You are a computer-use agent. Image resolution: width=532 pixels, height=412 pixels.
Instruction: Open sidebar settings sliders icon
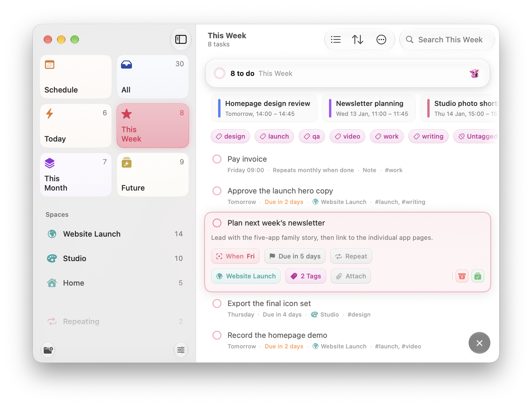click(181, 350)
